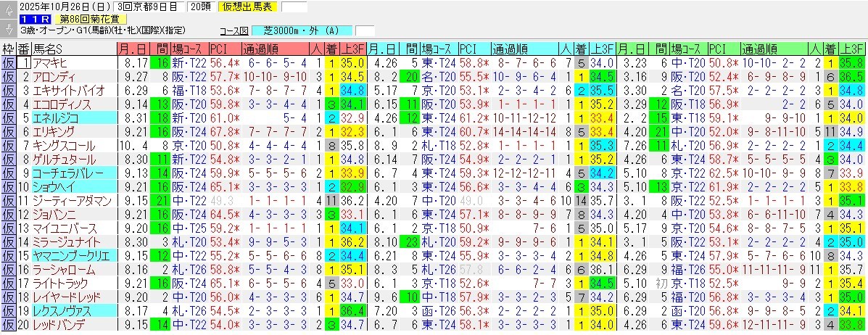Image resolution: width=868 pixels, height=335 pixels.
Task: Click the empty box beside 仮想出馬表
Action: 294,7
